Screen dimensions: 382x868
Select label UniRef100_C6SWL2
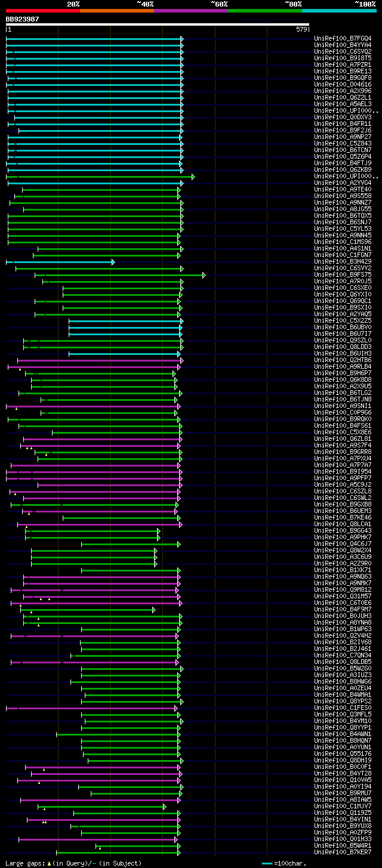343,498
